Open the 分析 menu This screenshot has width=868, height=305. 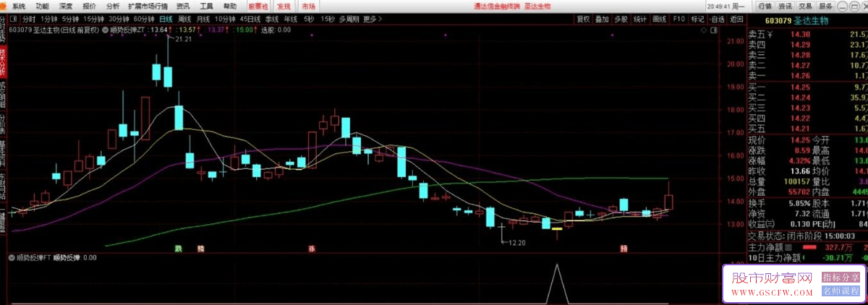pyautogui.click(x=113, y=5)
